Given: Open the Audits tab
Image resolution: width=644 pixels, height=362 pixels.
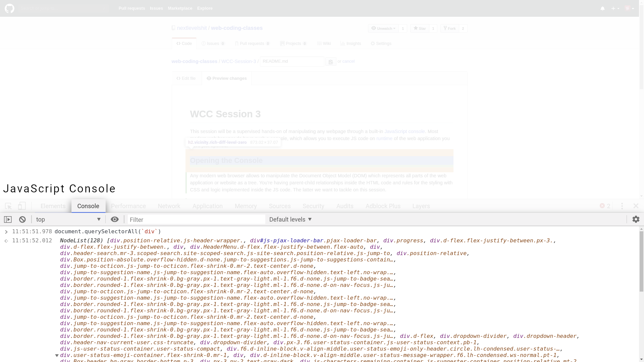Looking at the screenshot, I should point(345,206).
